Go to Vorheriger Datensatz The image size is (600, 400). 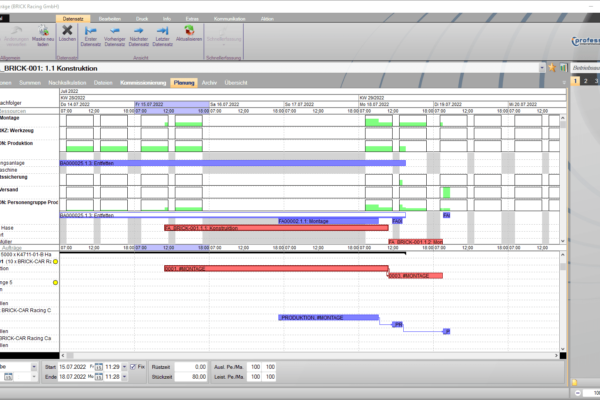(114, 31)
